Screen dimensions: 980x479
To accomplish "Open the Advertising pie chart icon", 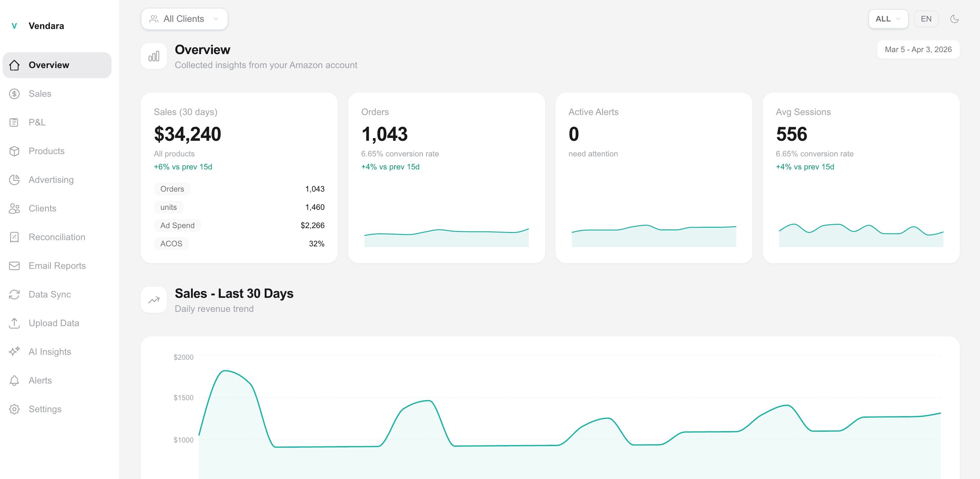I will 14,180.
